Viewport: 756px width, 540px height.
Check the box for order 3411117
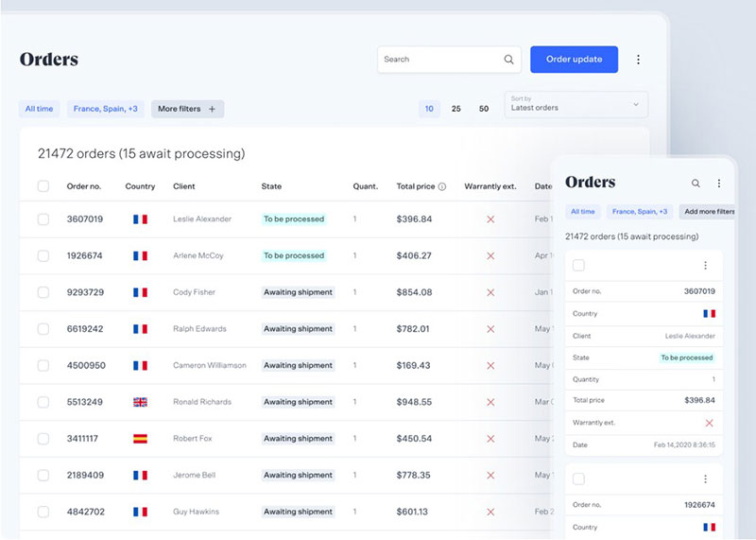(x=43, y=439)
